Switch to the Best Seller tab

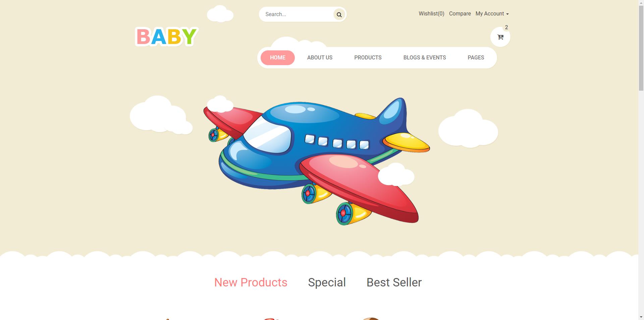point(394,282)
